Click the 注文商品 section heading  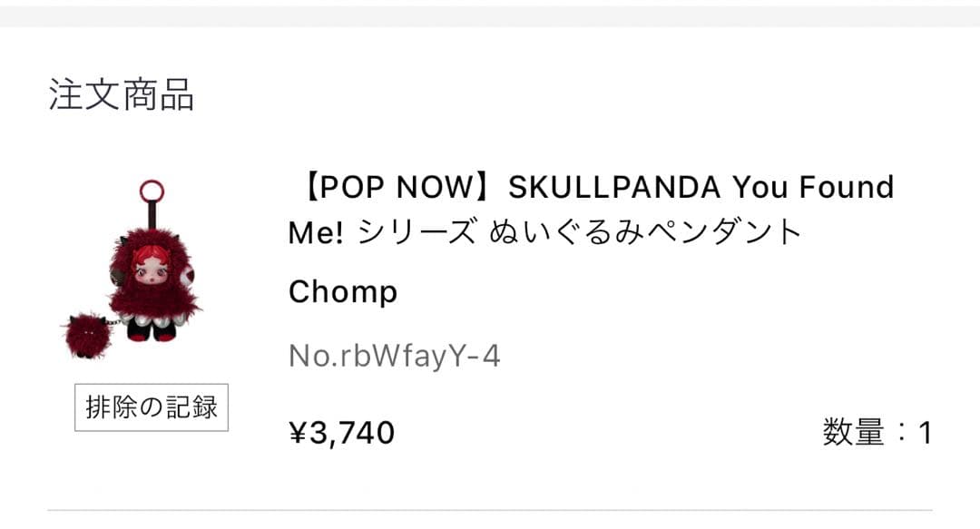pos(122,94)
